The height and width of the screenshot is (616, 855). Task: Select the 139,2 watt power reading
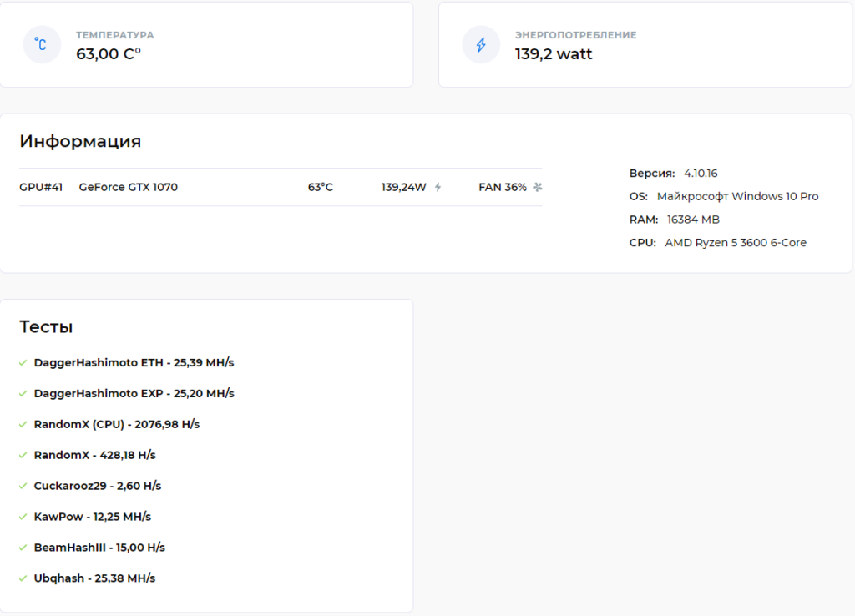[x=553, y=54]
